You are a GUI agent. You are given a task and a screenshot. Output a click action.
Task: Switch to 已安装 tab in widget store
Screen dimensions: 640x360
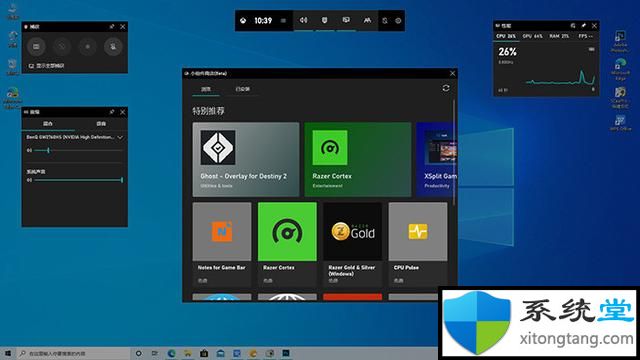[x=243, y=89]
